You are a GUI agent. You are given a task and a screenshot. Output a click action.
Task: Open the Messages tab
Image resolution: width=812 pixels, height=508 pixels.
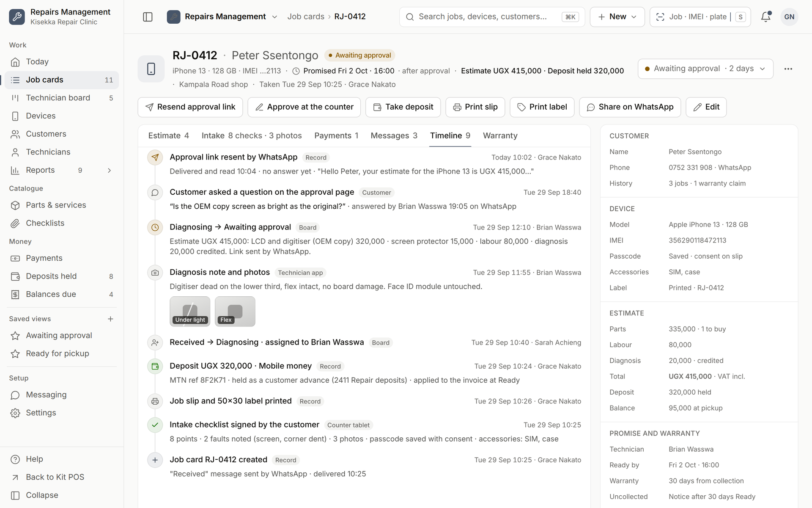pos(394,135)
